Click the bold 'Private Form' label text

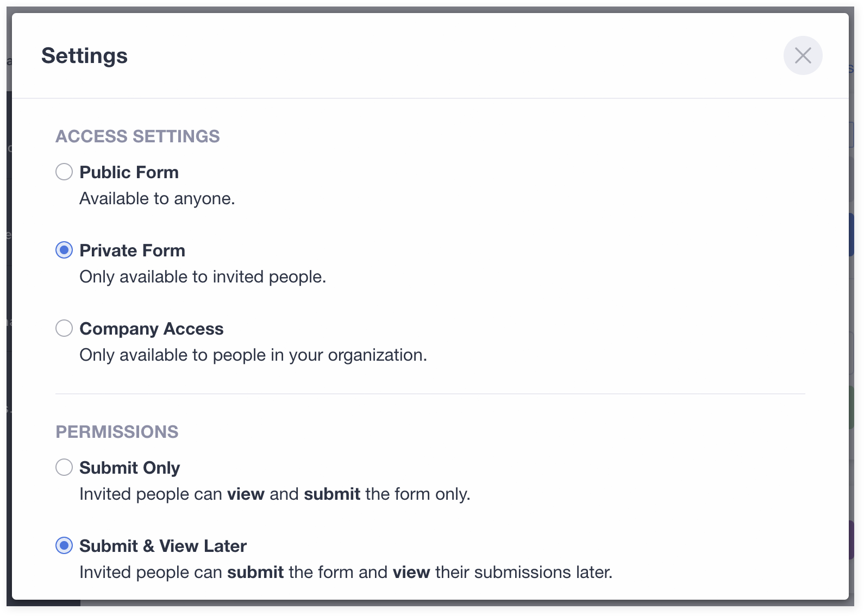coord(132,250)
